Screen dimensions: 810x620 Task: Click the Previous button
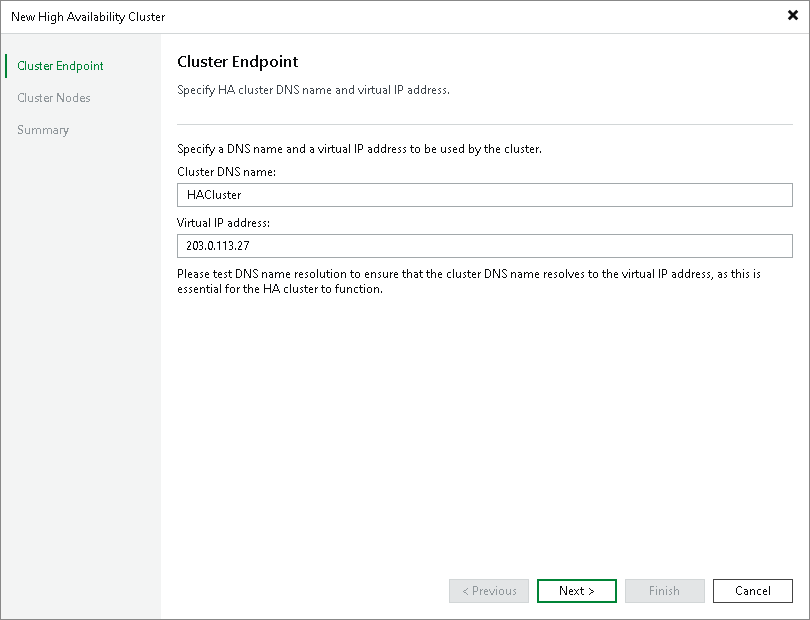(488, 590)
